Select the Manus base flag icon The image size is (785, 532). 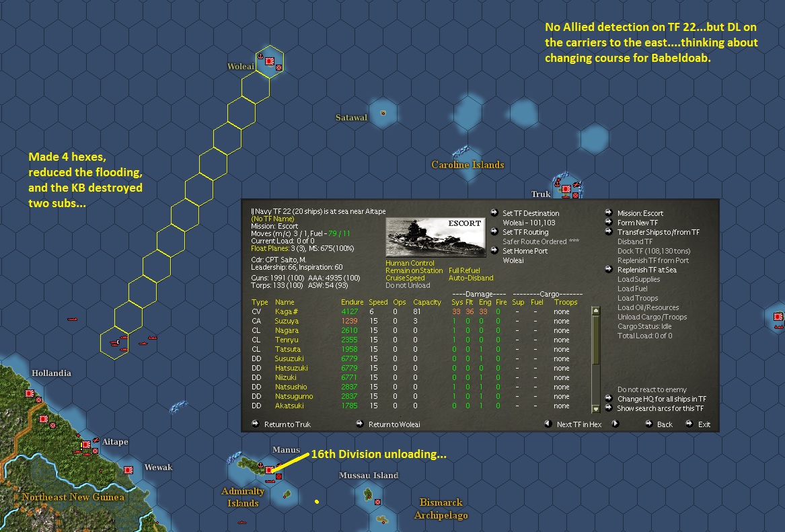point(269,470)
